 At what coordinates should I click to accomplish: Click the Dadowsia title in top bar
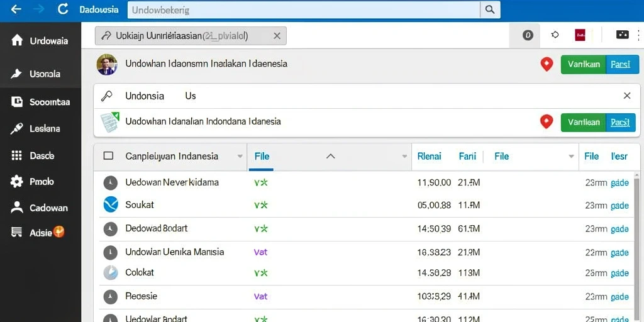[99, 9]
